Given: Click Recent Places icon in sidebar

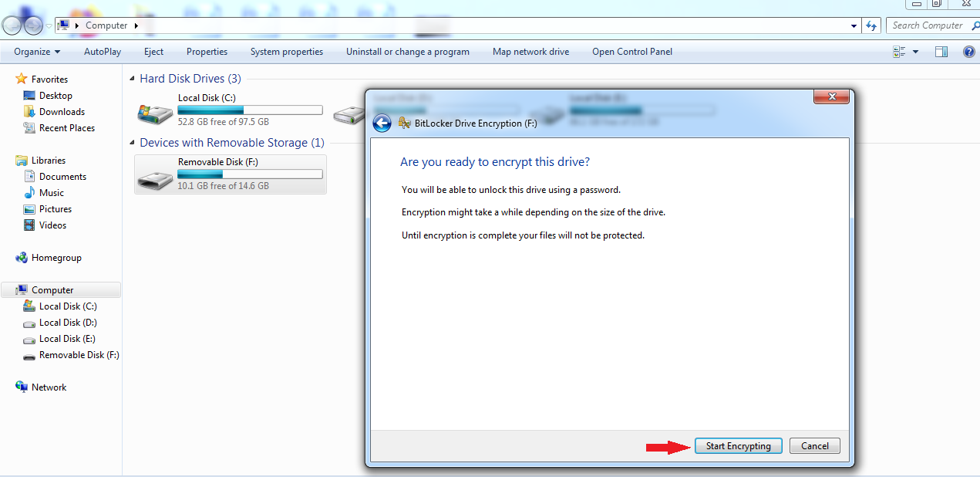Looking at the screenshot, I should (x=29, y=128).
